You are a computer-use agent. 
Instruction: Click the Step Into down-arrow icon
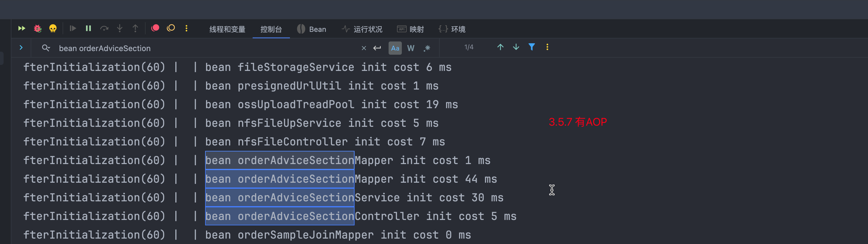pyautogui.click(x=120, y=29)
